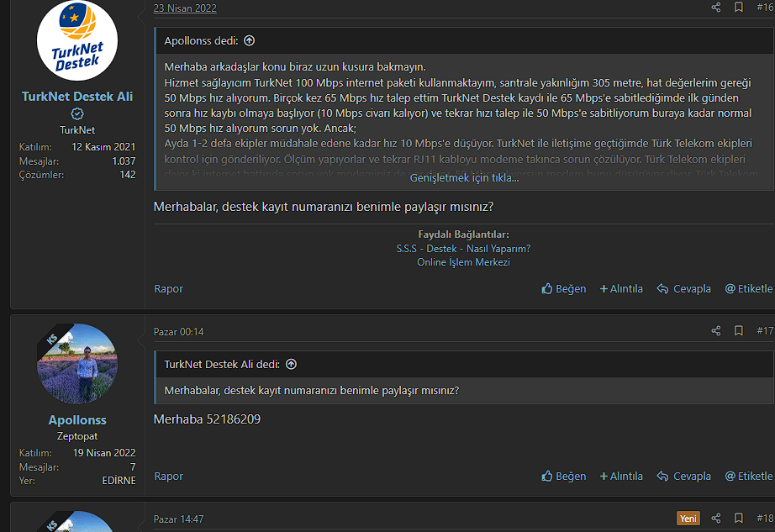The width and height of the screenshot is (775, 532).
Task: Reply to post #16 with Cevapla
Action: [683, 288]
